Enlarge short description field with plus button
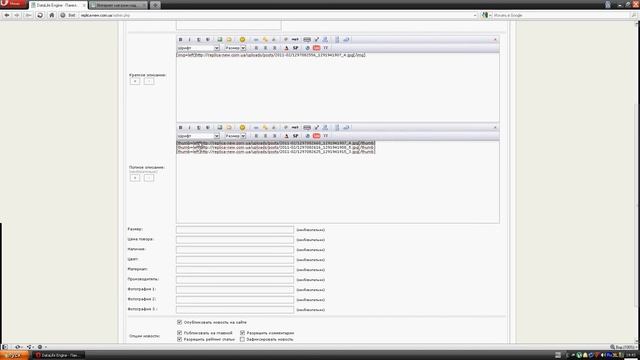Viewport: 640px width, 360px height. pyautogui.click(x=135, y=81)
